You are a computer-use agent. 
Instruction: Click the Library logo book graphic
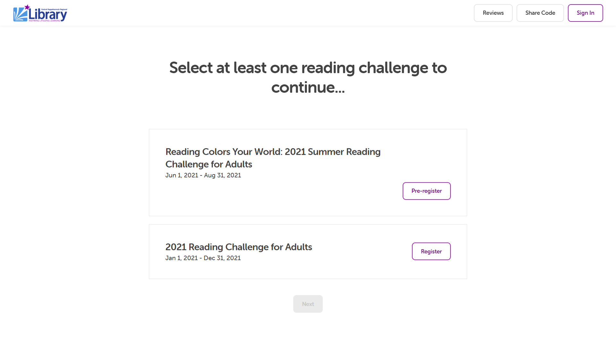[20, 14]
